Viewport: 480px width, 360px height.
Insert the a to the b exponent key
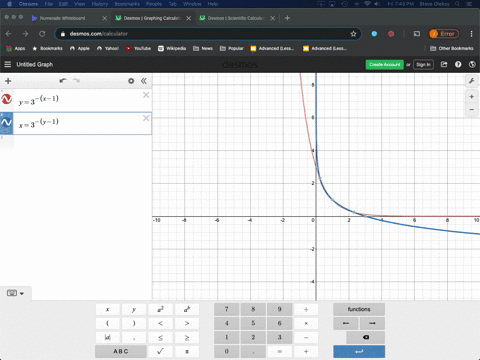pyautogui.click(x=187, y=309)
